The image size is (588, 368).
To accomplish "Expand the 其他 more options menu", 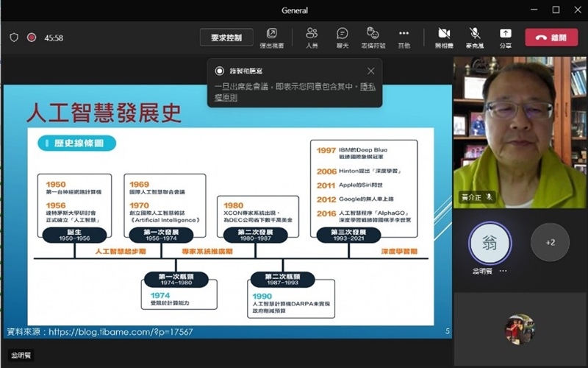I will [404, 37].
